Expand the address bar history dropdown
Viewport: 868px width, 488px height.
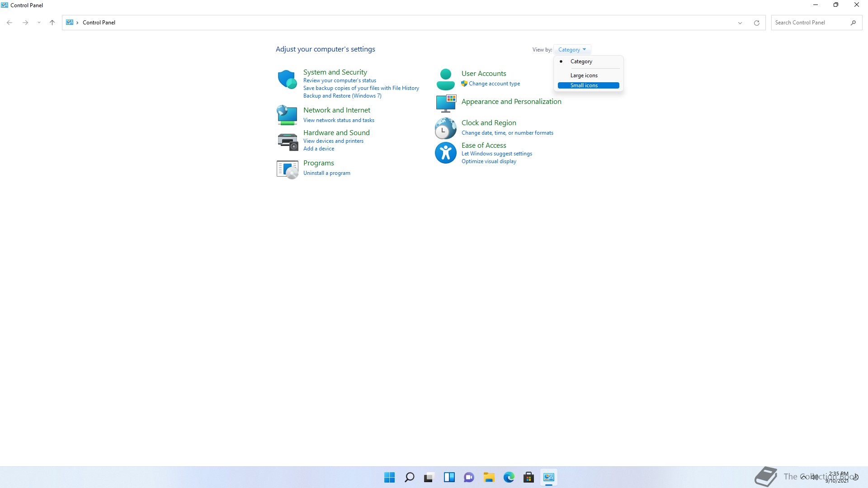[x=740, y=23]
